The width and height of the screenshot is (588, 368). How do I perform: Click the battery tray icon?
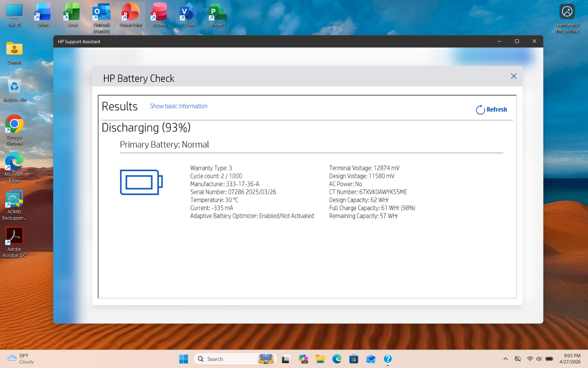point(549,359)
